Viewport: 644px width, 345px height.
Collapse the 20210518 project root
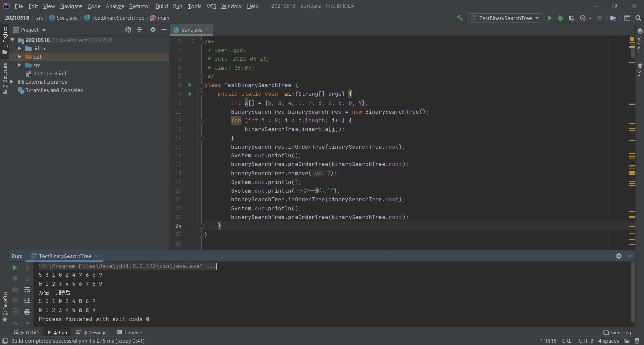coord(12,40)
